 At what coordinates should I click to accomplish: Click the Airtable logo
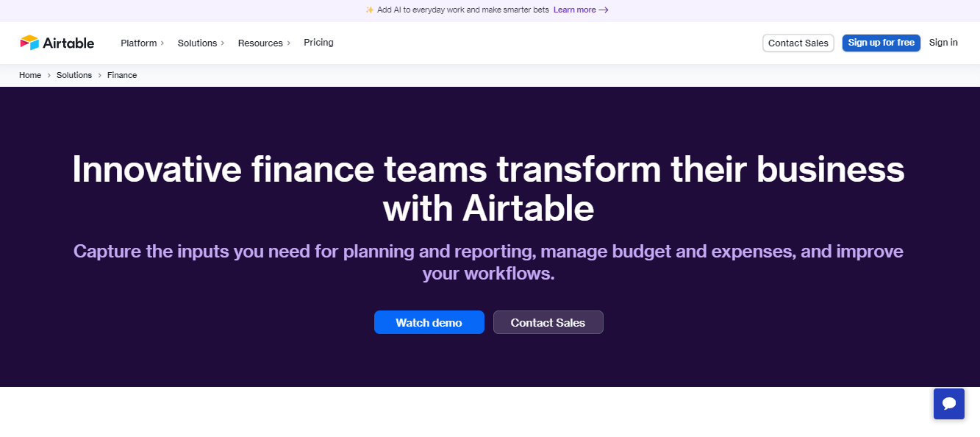click(x=57, y=43)
